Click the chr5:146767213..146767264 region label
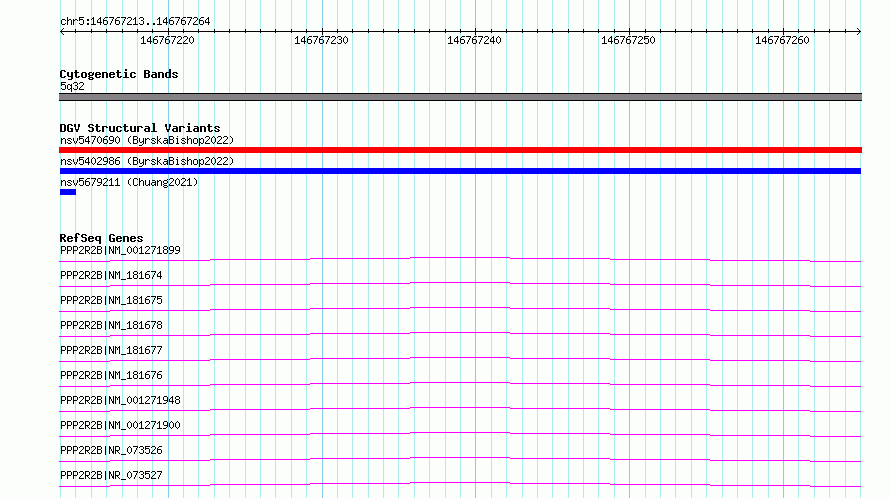This screenshot has width=890, height=498. [x=135, y=21]
